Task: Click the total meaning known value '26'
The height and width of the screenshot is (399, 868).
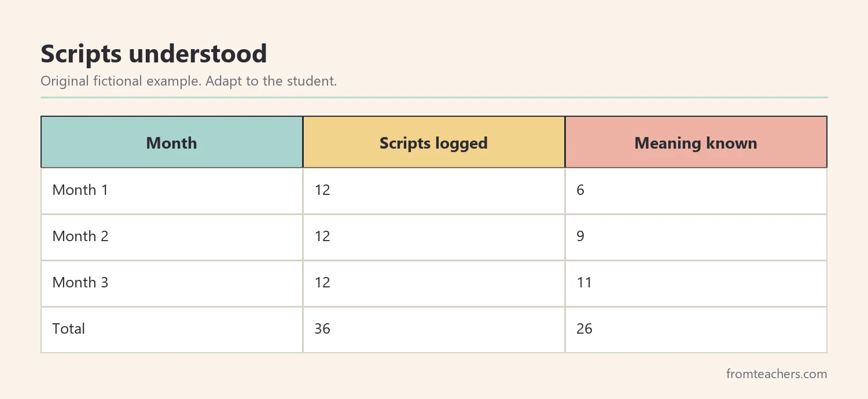Action: [x=584, y=329]
